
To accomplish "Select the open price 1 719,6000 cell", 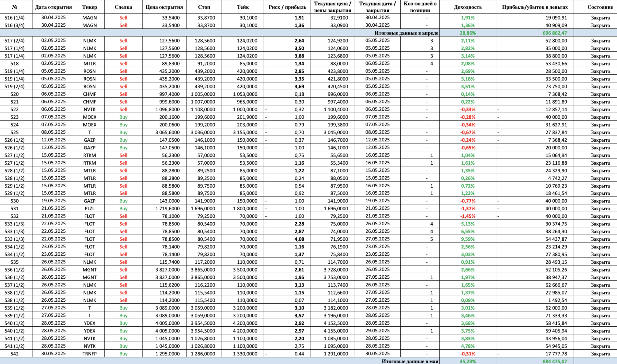I will point(164,209).
